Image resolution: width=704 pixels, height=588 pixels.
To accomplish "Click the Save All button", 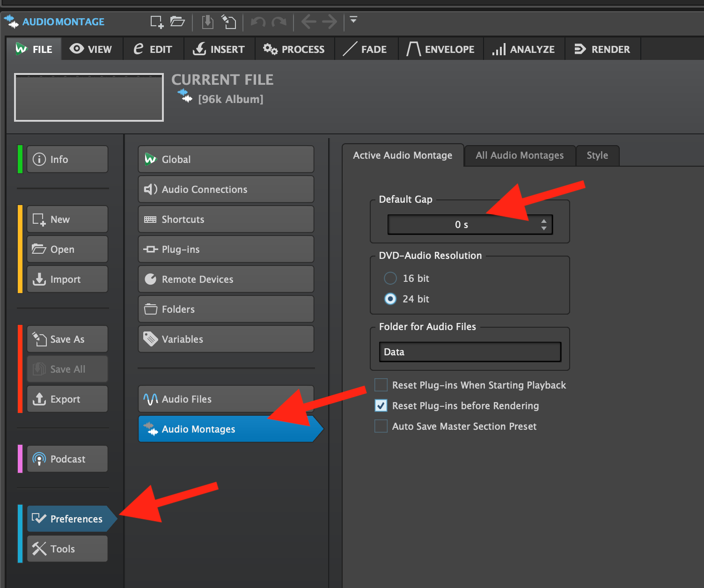I will (x=67, y=369).
